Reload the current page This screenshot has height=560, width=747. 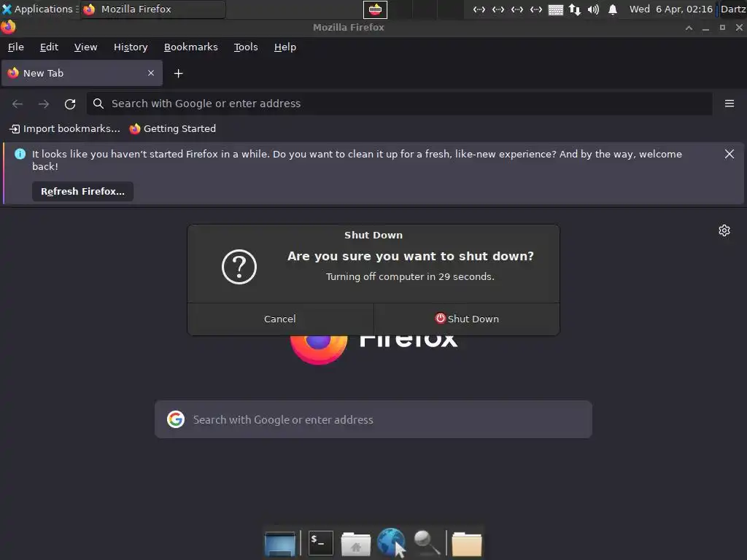(70, 104)
